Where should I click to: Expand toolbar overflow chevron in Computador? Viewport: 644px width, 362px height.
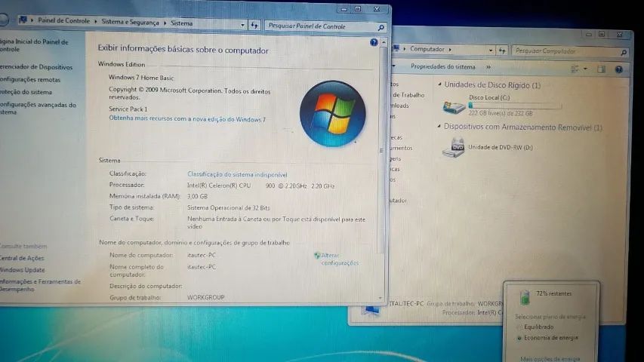(x=488, y=67)
